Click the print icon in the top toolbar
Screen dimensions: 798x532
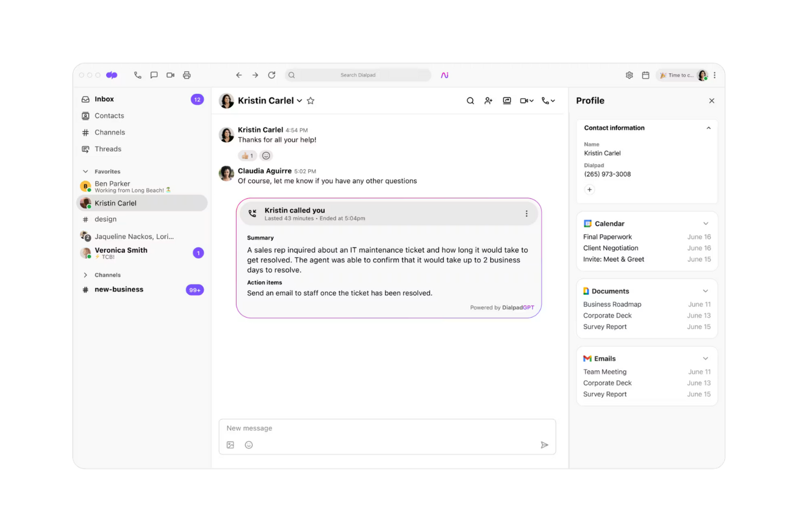[x=187, y=75]
